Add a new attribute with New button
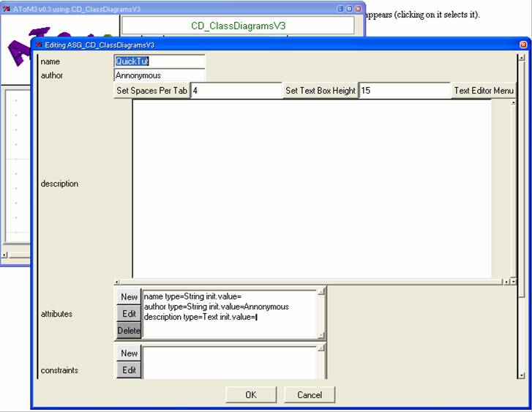 [x=129, y=297]
